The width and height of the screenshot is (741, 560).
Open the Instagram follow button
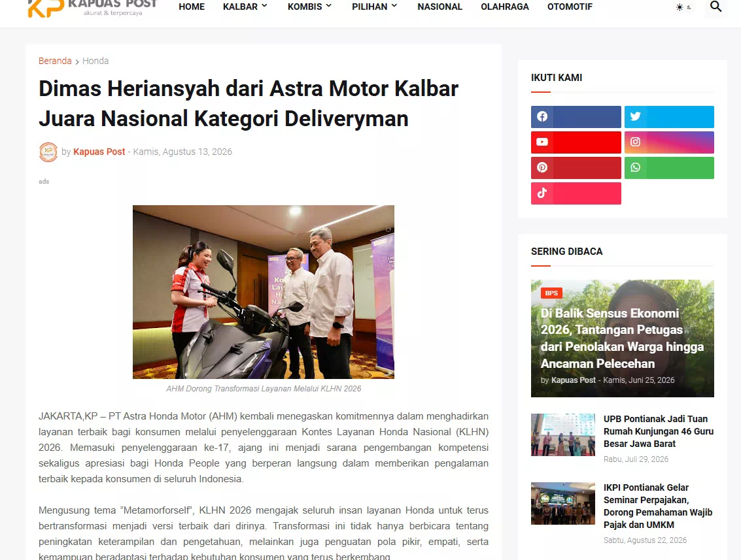click(669, 142)
